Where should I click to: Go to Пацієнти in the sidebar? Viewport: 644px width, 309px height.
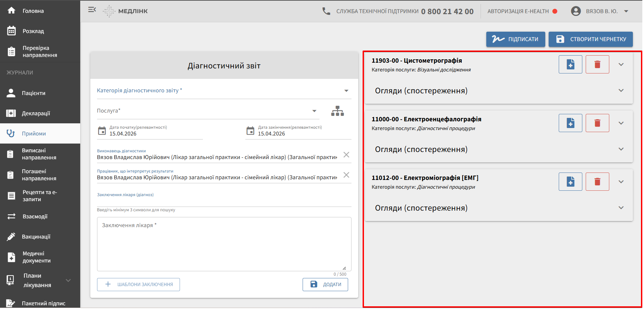(34, 93)
